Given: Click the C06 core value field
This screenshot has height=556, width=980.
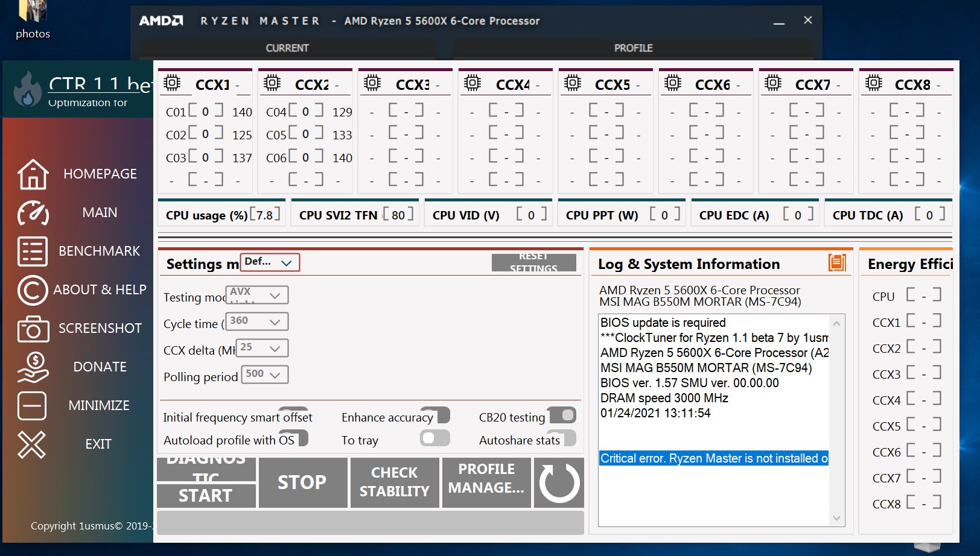Looking at the screenshot, I should [x=306, y=157].
